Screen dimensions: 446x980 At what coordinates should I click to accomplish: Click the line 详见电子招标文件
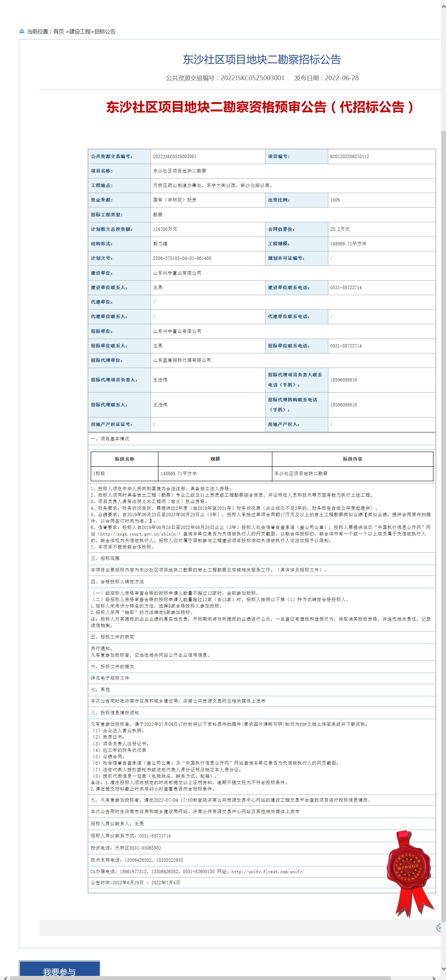coord(110,678)
